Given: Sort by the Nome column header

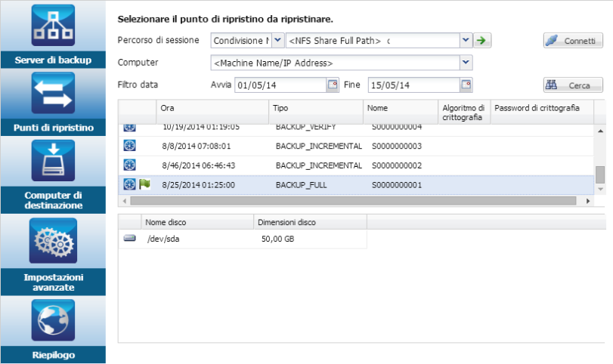Looking at the screenshot, I should pos(401,112).
